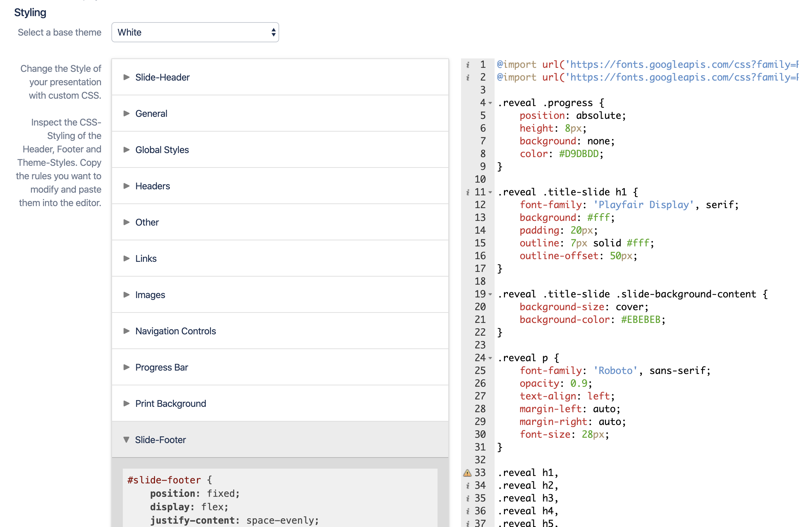Screen dimensions: 812x527
Task: Click the Print Background section header
Action: 170,403
